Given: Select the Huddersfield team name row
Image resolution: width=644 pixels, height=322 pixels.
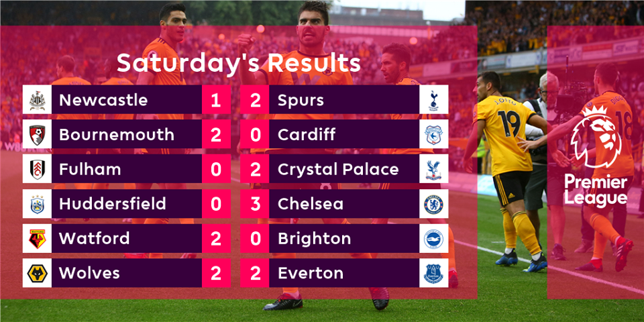Looking at the screenshot, I should 127,203.
